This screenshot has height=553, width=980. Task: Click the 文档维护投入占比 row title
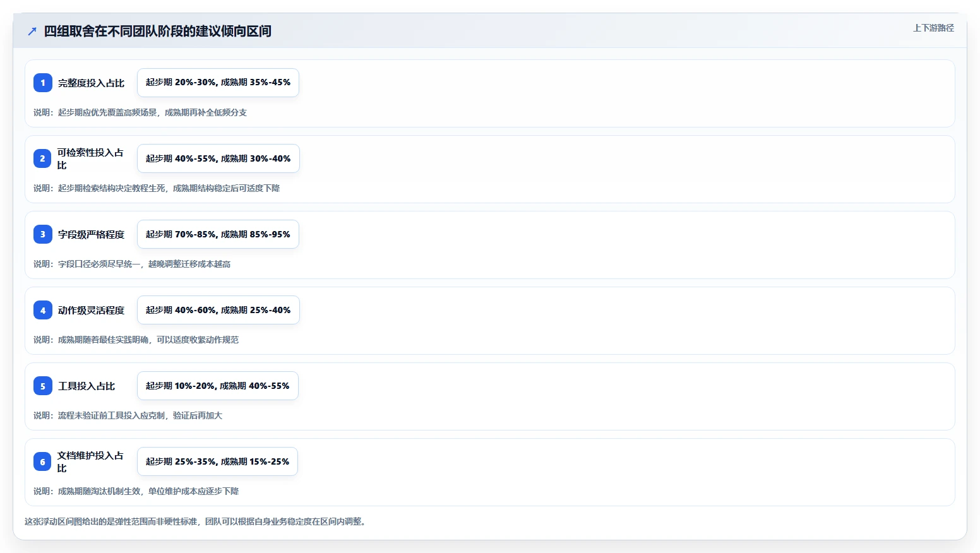click(90, 461)
